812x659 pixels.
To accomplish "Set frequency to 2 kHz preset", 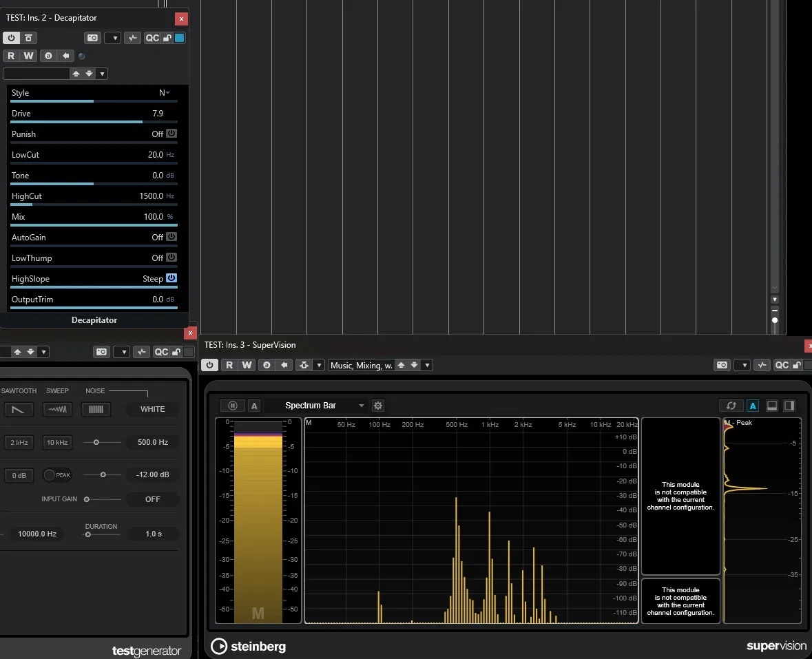I will [19, 443].
